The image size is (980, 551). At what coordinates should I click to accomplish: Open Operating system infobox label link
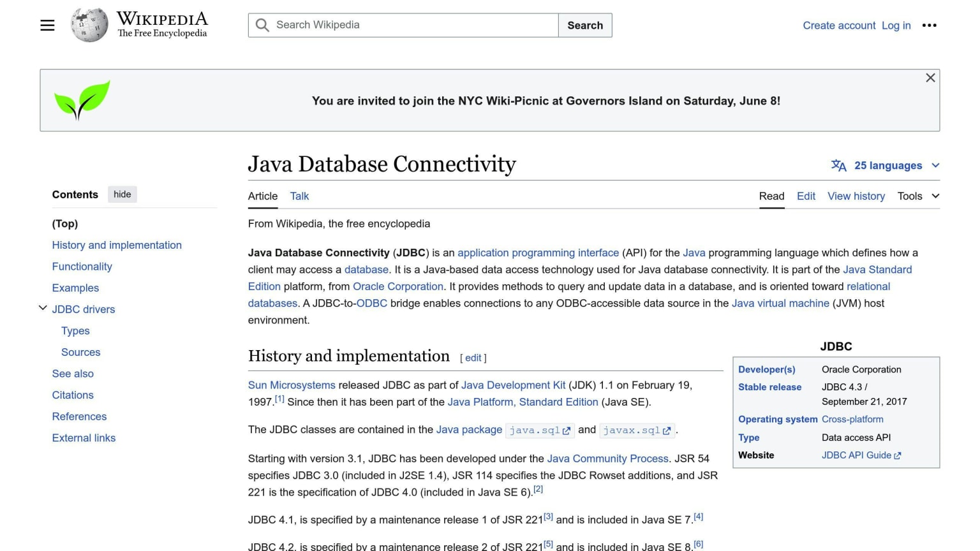tap(778, 420)
